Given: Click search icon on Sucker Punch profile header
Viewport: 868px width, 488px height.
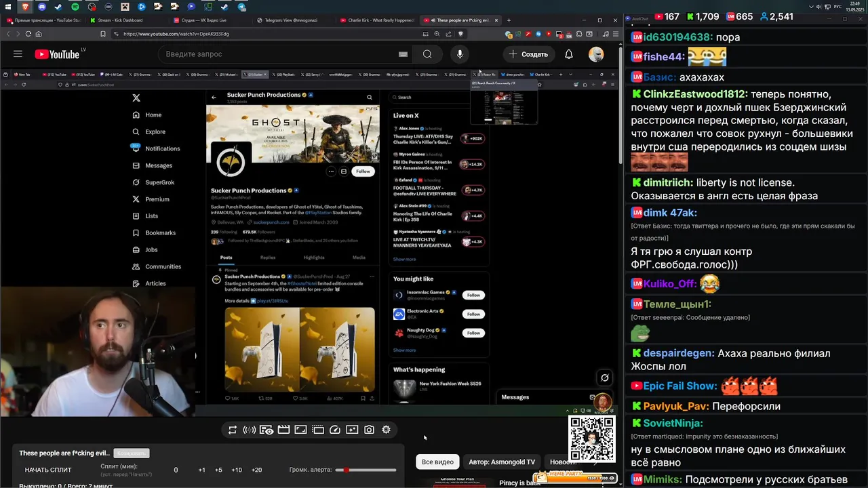Looking at the screenshot, I should tap(370, 97).
